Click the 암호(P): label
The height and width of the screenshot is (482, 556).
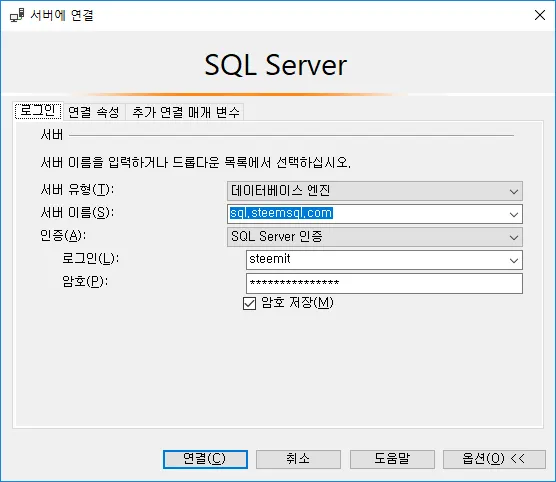[85, 281]
